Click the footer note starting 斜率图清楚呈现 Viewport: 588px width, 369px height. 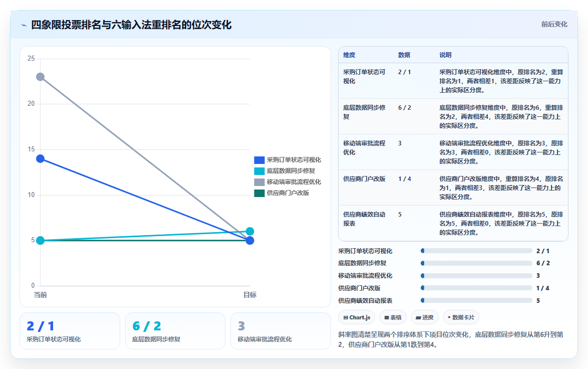click(x=451, y=339)
